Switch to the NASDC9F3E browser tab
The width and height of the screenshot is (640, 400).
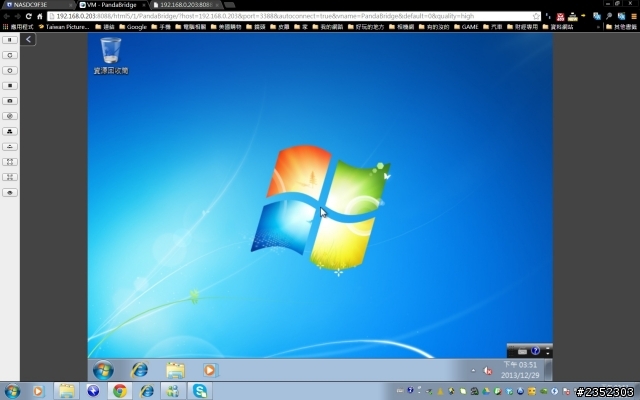38,5
